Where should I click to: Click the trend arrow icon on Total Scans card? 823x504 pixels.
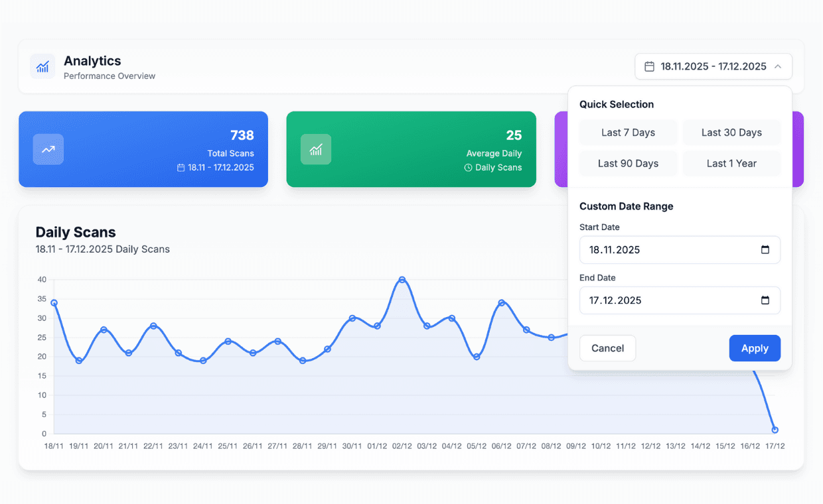click(48, 149)
